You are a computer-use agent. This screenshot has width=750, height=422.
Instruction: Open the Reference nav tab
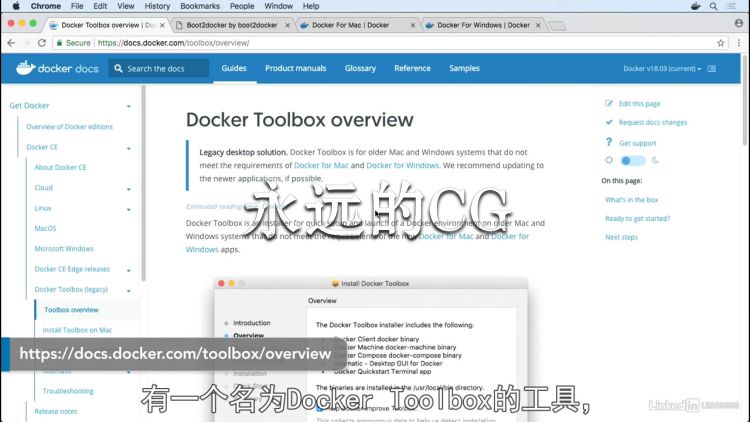412,68
